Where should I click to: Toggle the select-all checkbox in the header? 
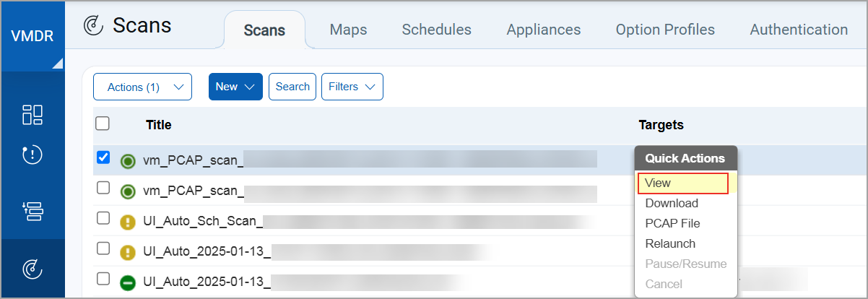(103, 123)
